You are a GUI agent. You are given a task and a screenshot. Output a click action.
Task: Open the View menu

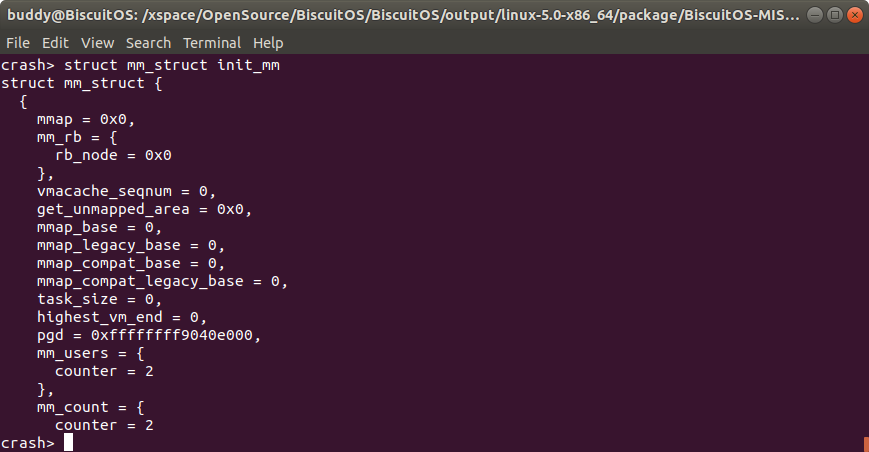pyautogui.click(x=97, y=43)
